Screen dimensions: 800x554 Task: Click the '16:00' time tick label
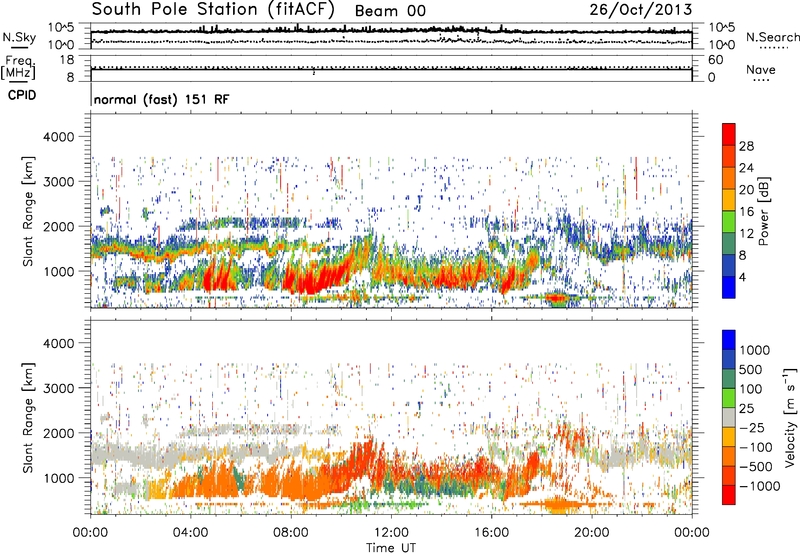point(491,533)
